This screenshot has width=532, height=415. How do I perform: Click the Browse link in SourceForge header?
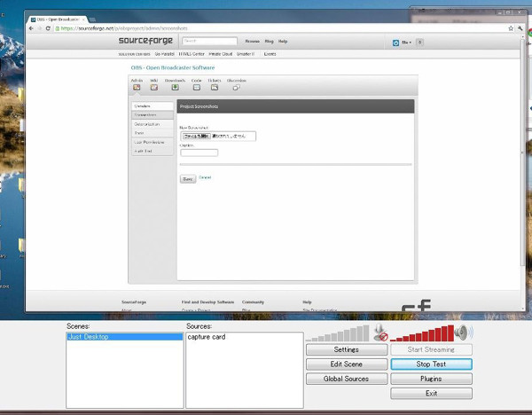point(252,42)
